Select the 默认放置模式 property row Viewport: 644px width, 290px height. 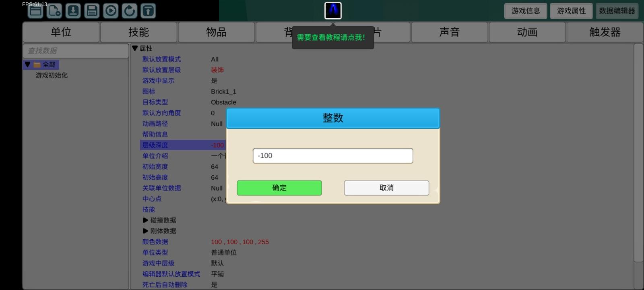pyautogui.click(x=161, y=59)
